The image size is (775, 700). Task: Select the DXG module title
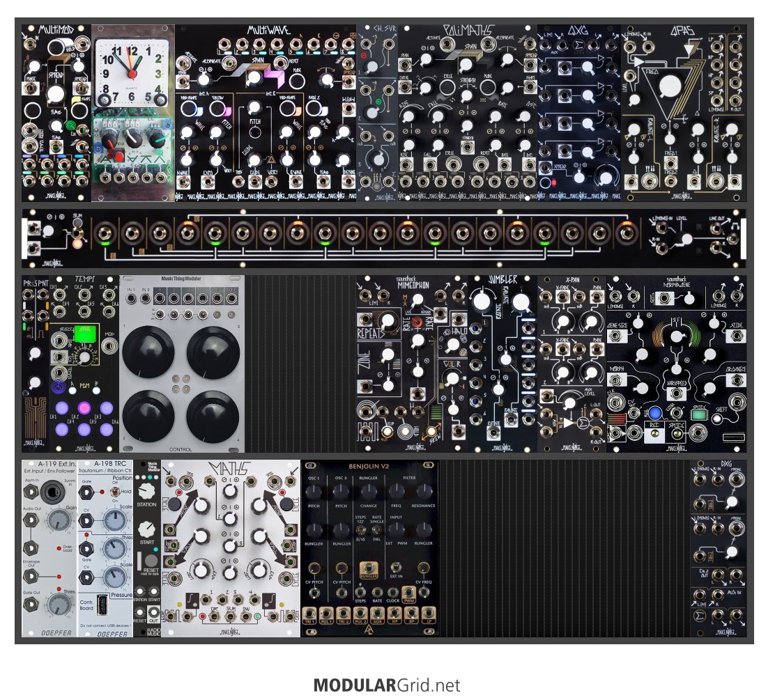point(726,465)
